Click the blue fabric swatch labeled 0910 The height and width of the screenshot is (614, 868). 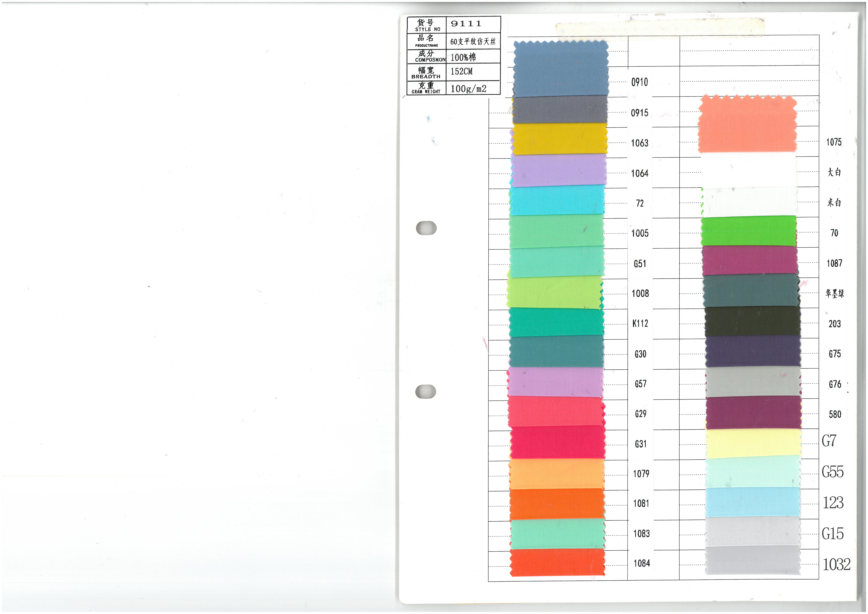[x=561, y=69]
